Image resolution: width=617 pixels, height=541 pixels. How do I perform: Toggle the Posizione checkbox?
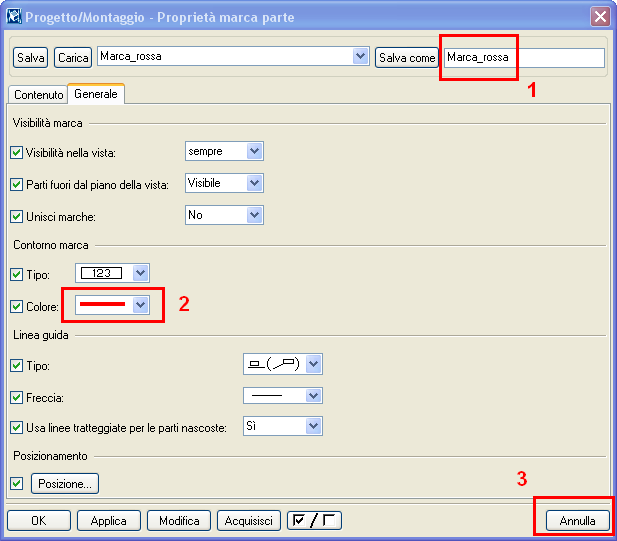click(17, 483)
